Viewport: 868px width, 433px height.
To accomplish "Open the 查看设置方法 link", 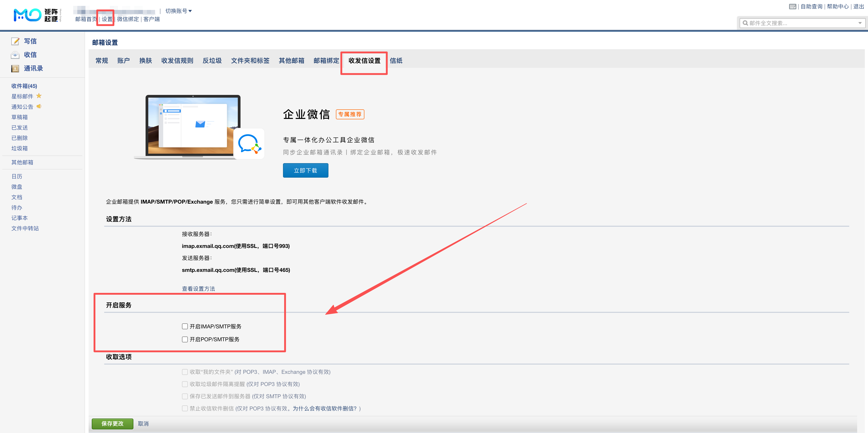I will point(198,289).
